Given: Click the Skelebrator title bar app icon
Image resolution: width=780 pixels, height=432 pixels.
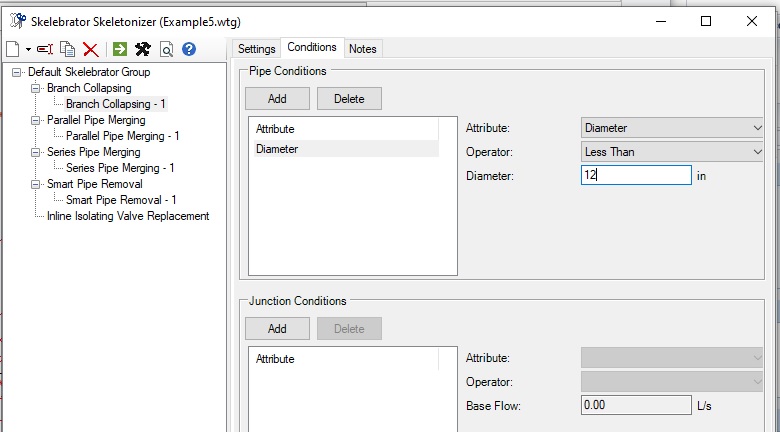Looking at the screenshot, I should [x=18, y=21].
